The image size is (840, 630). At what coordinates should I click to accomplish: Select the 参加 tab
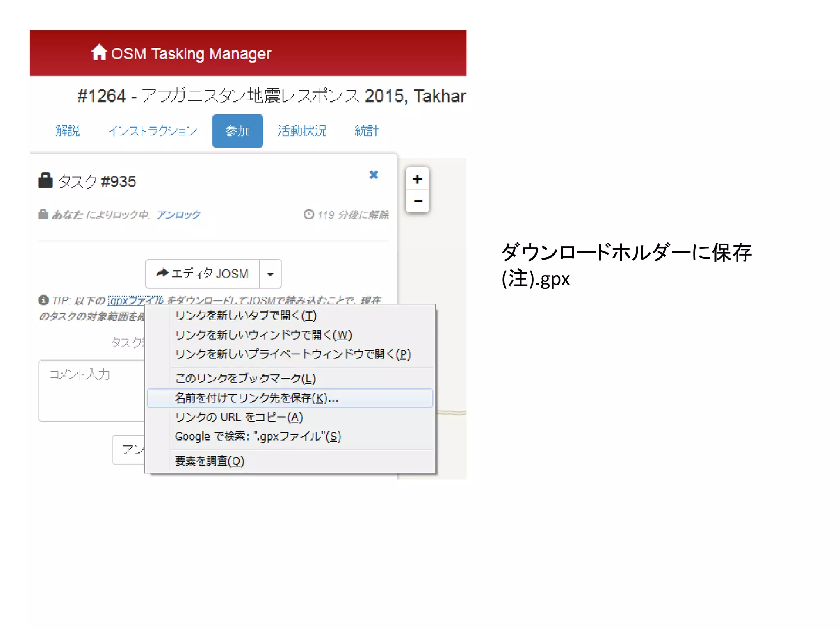click(238, 131)
